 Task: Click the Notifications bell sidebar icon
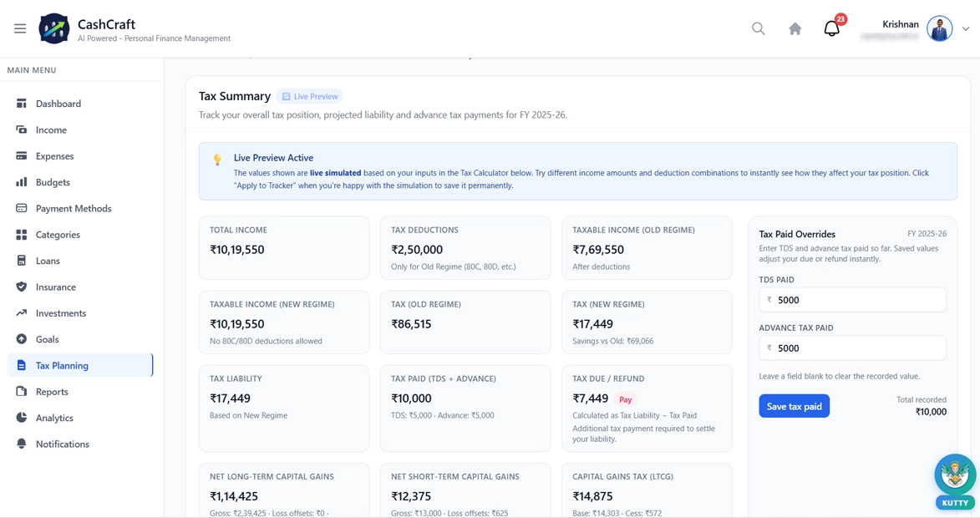[x=21, y=444]
